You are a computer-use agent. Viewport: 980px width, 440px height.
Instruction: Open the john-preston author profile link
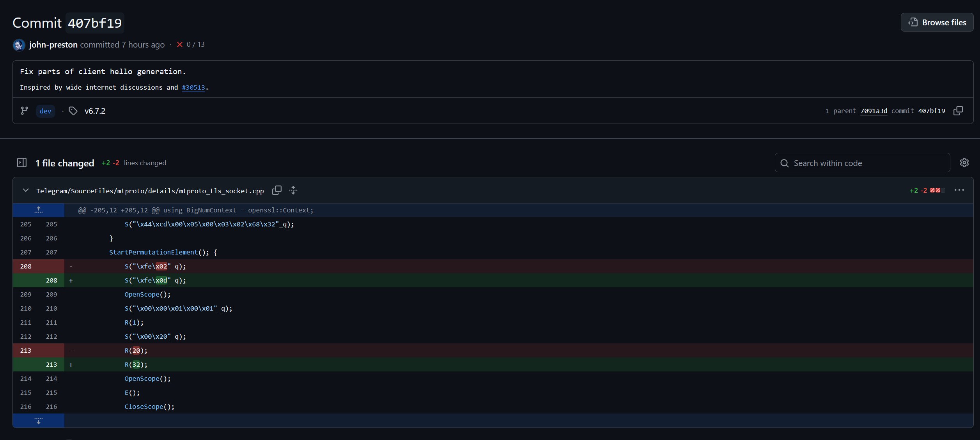tap(53, 45)
